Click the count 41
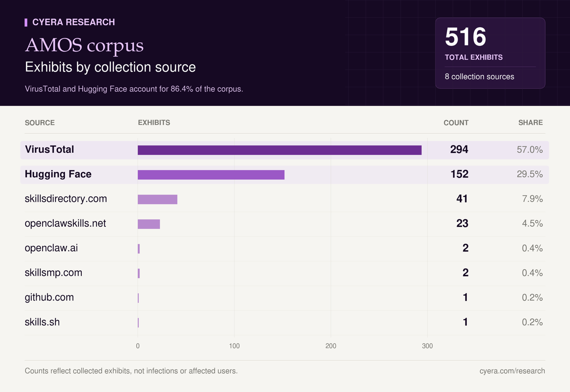 tap(462, 199)
